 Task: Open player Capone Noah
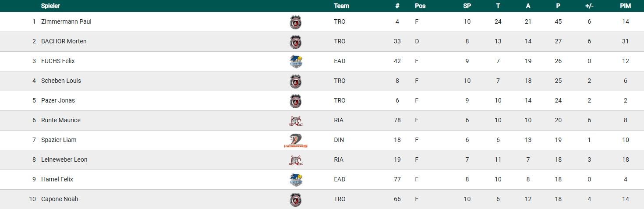(x=60, y=199)
